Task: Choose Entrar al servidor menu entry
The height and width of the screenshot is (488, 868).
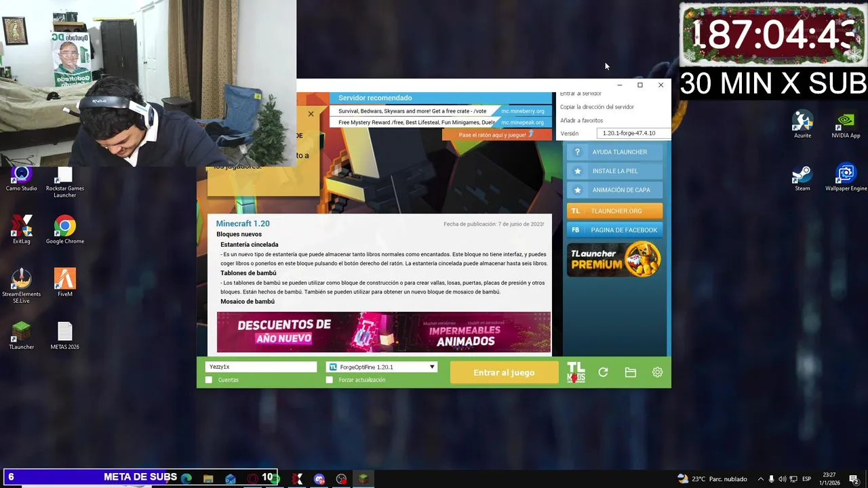Action: (580, 94)
